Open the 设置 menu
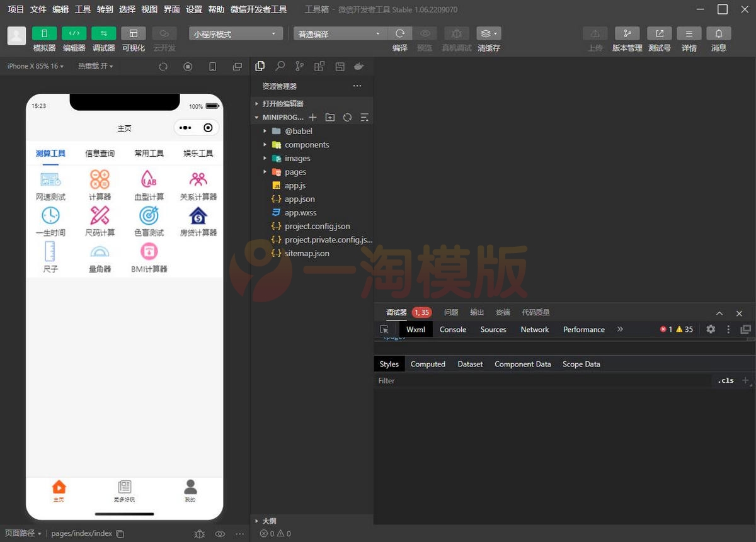 [x=194, y=9]
